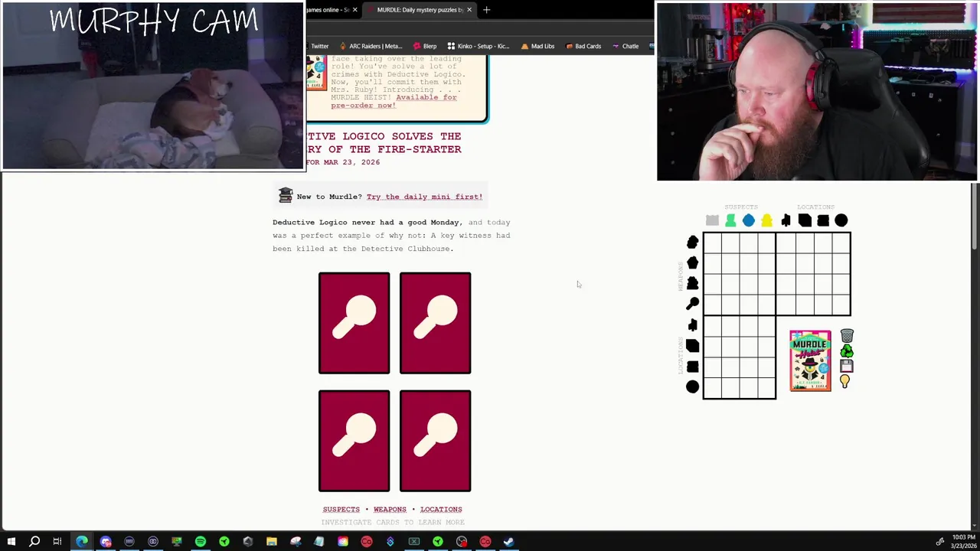The width and height of the screenshot is (980, 551).
Task: Open the Windows Start menu
Action: pyautogui.click(x=11, y=542)
